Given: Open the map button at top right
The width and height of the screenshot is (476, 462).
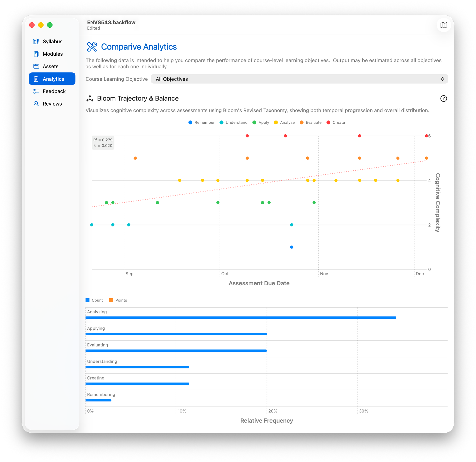Looking at the screenshot, I should (x=444, y=25).
